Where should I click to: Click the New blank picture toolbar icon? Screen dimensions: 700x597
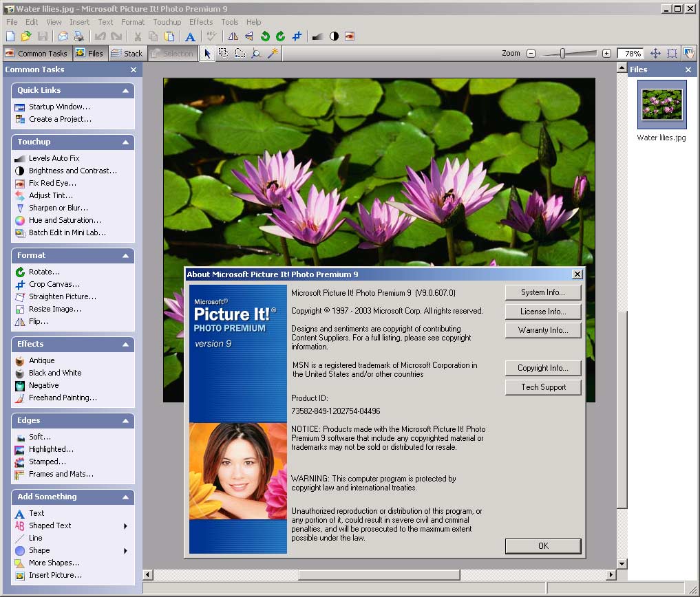[x=10, y=36]
